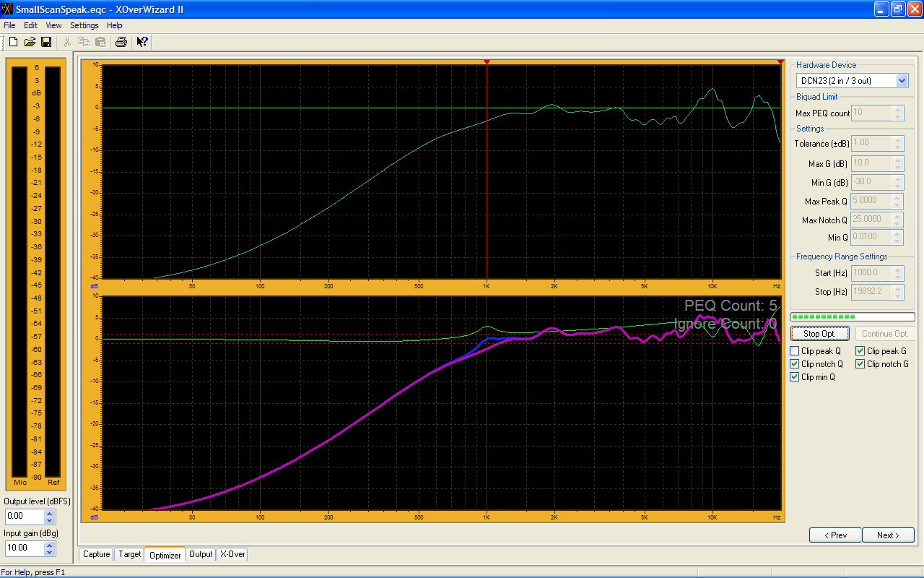Click the red 1K frequency marker triangle
924x578 pixels.
click(487, 62)
